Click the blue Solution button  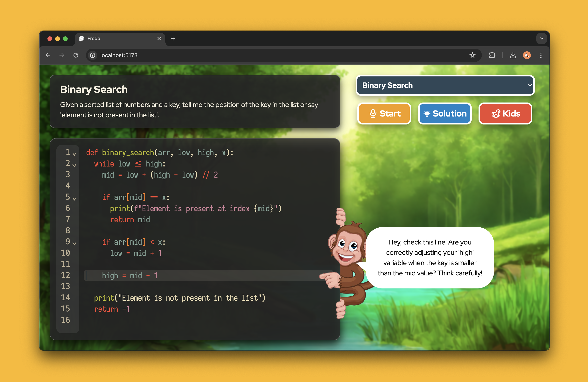445,113
